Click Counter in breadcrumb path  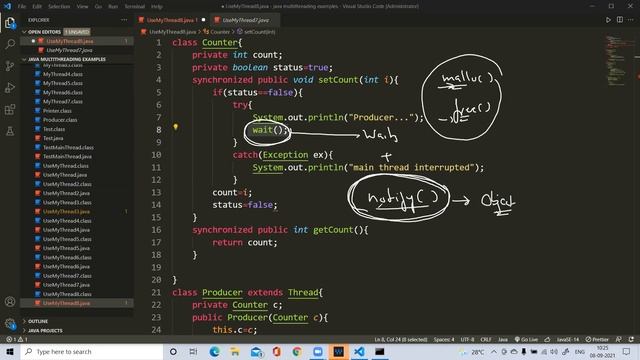coord(220,32)
